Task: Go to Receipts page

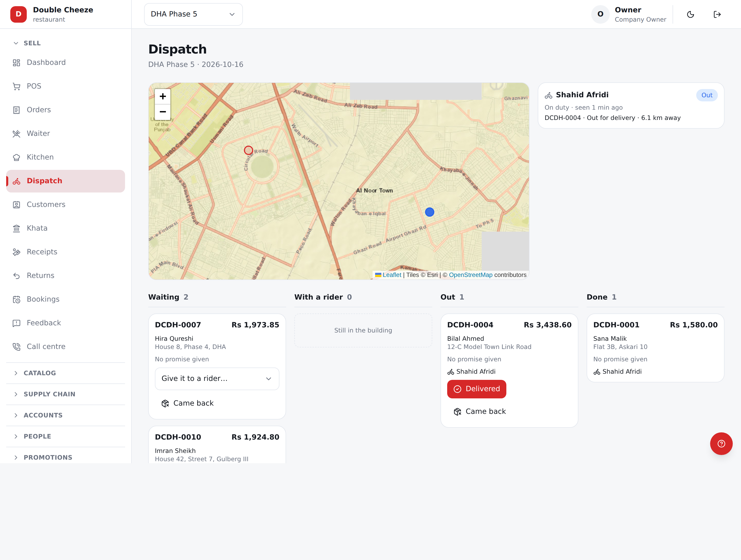Action: pyautogui.click(x=65, y=252)
